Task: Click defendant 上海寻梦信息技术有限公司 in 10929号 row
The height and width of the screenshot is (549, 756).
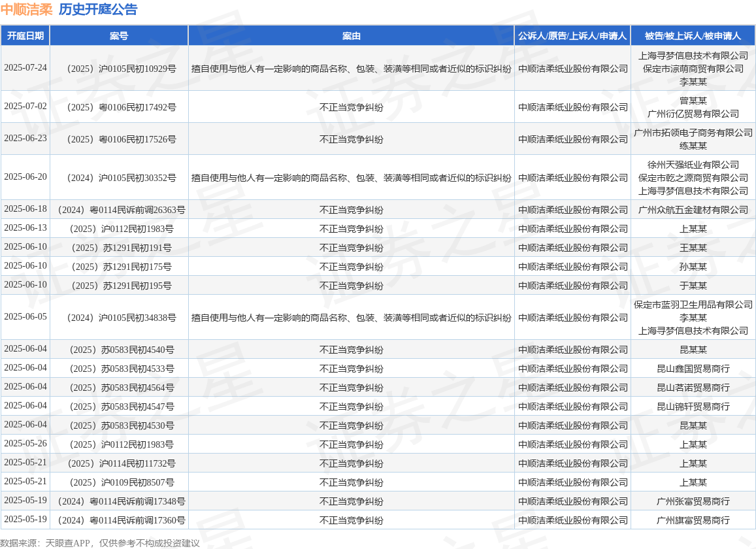Action: click(693, 56)
